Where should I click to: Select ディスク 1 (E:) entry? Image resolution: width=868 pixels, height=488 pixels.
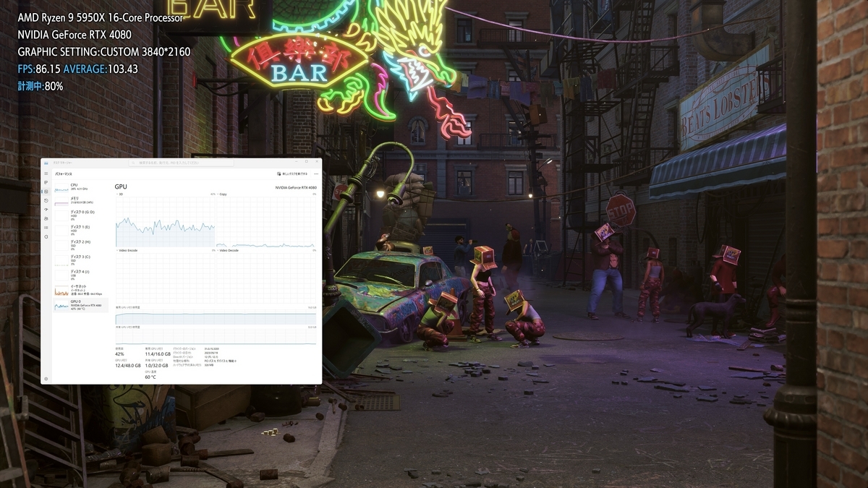82,231
